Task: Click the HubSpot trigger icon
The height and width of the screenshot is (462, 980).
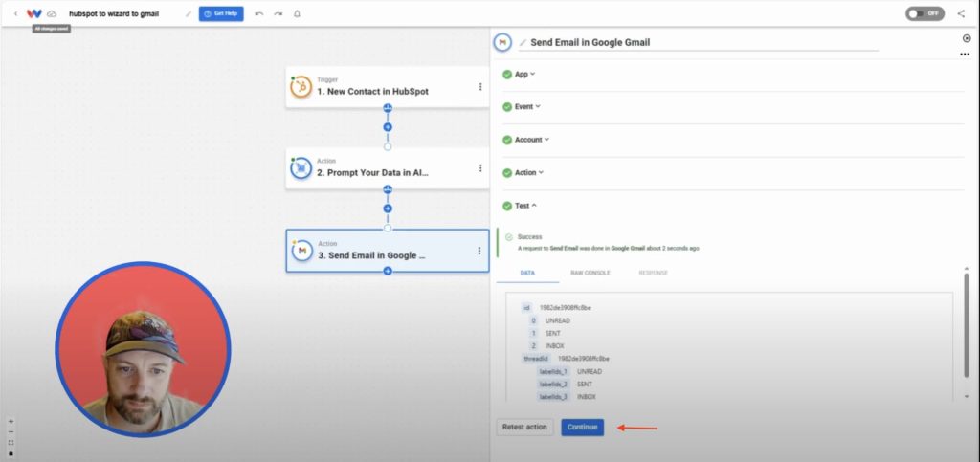Action: [x=301, y=87]
